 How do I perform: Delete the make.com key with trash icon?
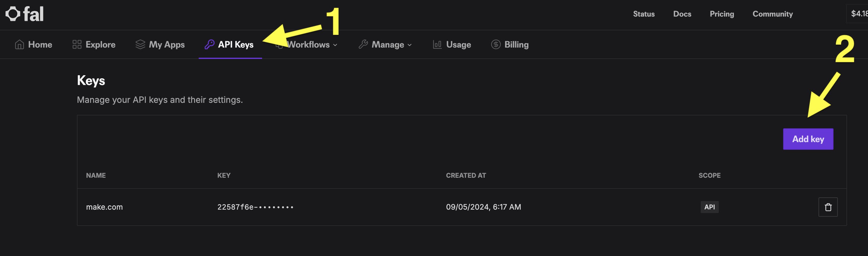coord(828,207)
